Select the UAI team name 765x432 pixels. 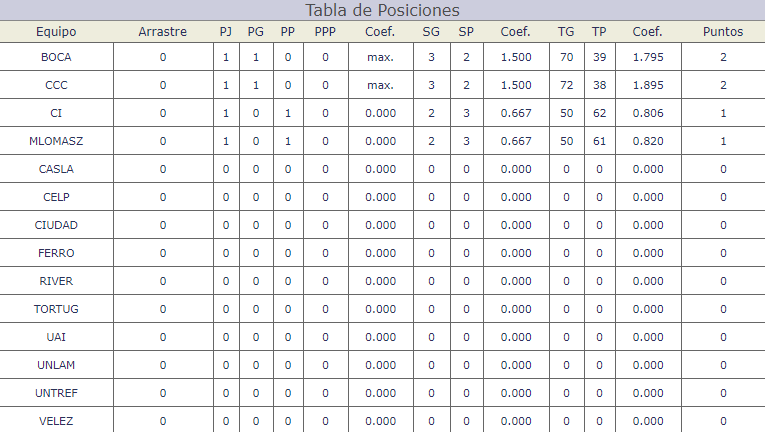[x=56, y=337]
